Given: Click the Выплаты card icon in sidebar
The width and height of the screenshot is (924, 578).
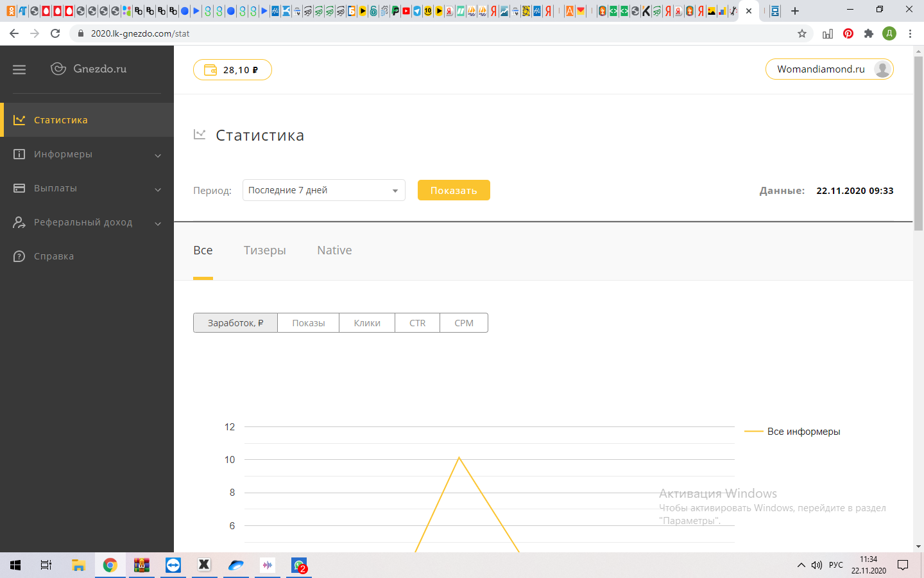Looking at the screenshot, I should click(19, 188).
